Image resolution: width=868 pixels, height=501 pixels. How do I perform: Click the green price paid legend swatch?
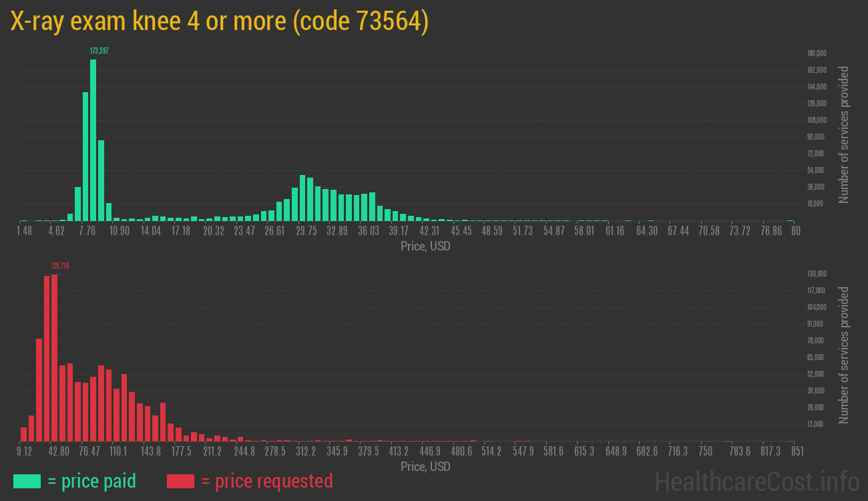coord(27,481)
